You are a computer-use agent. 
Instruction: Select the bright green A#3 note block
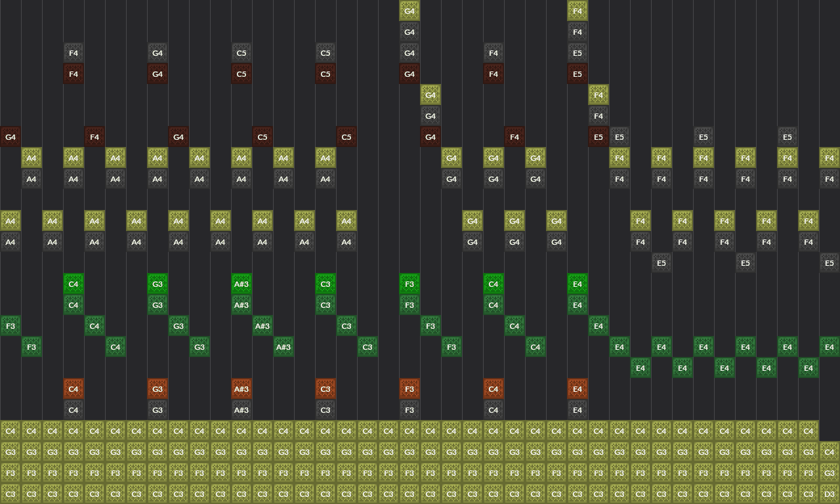click(x=241, y=284)
